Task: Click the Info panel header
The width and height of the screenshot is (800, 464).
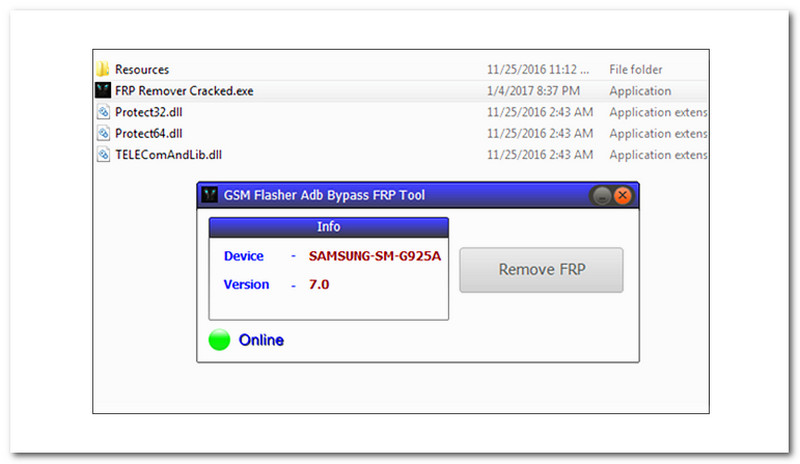Action: 329,227
